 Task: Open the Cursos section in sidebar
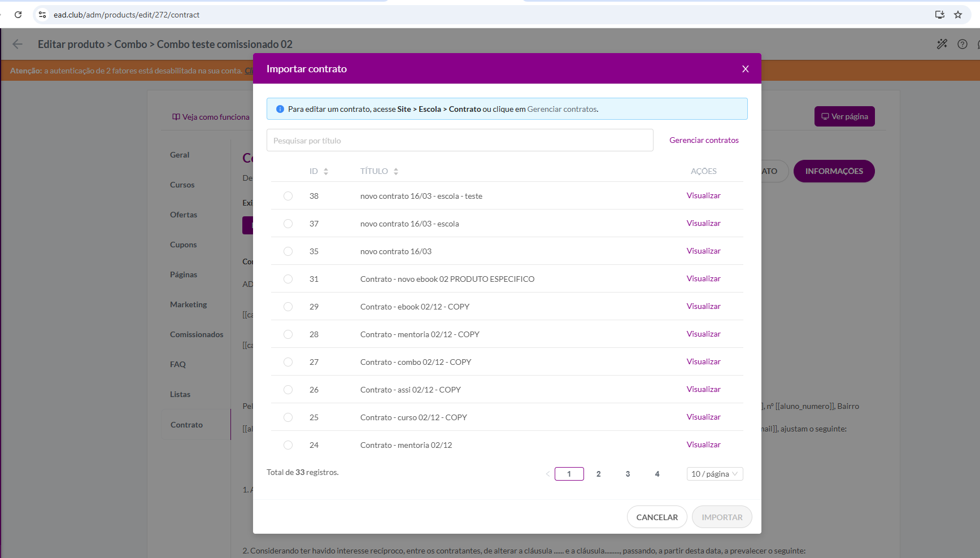[182, 185]
